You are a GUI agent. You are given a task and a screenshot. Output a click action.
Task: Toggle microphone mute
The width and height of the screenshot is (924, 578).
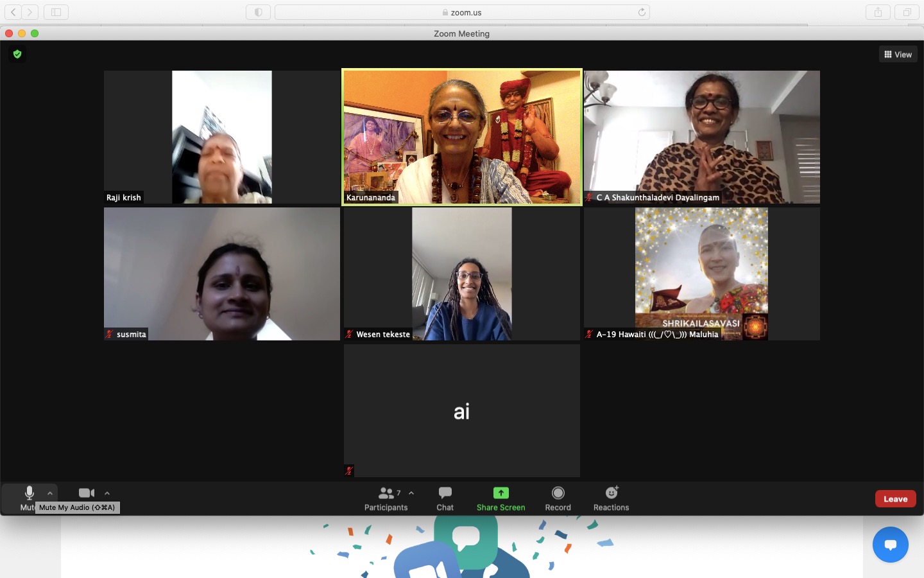(x=29, y=498)
